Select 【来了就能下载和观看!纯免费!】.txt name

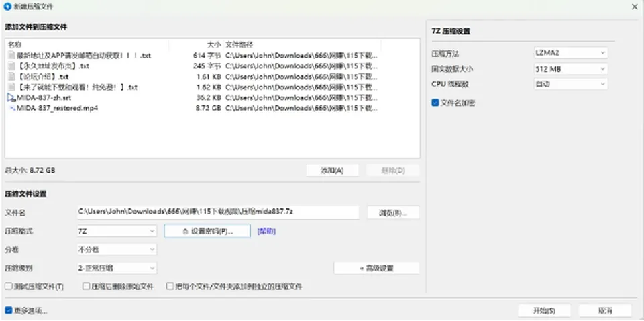pyautogui.click(x=77, y=87)
